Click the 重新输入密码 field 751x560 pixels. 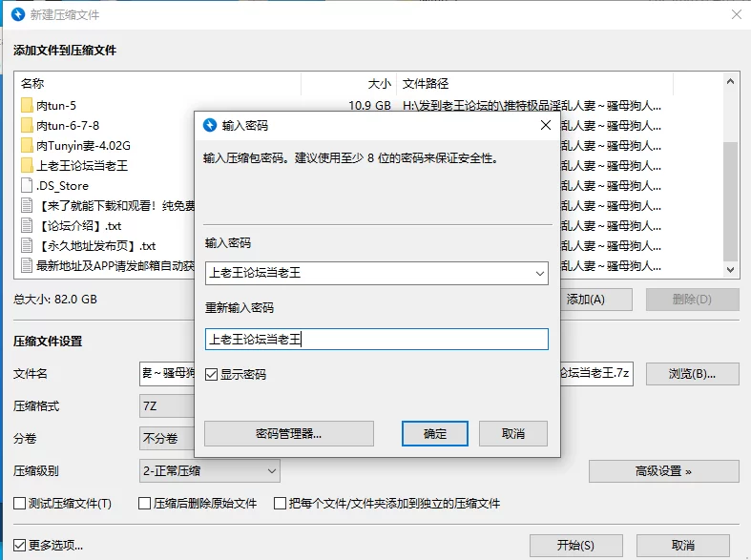click(x=377, y=339)
